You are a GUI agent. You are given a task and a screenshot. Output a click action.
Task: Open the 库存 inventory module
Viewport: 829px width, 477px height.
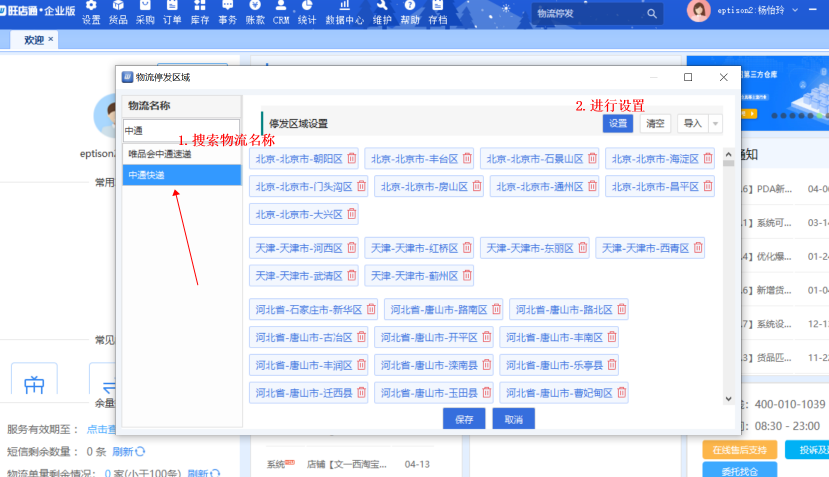point(200,12)
